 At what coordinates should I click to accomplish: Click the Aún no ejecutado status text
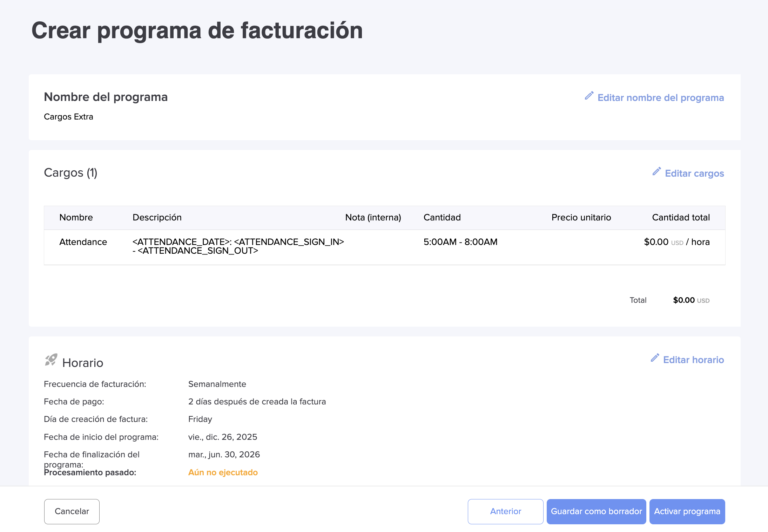click(x=223, y=472)
